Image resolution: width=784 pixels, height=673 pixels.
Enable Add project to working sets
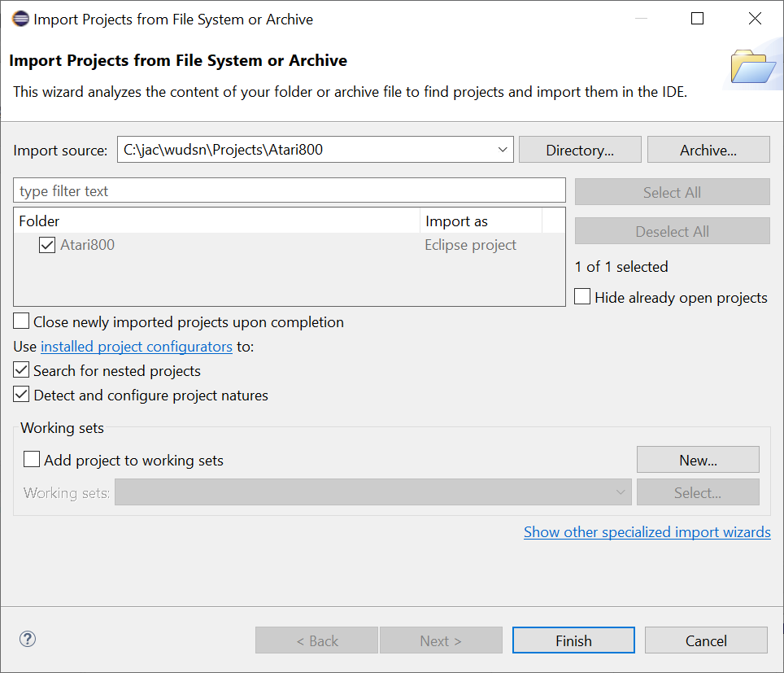coord(32,459)
